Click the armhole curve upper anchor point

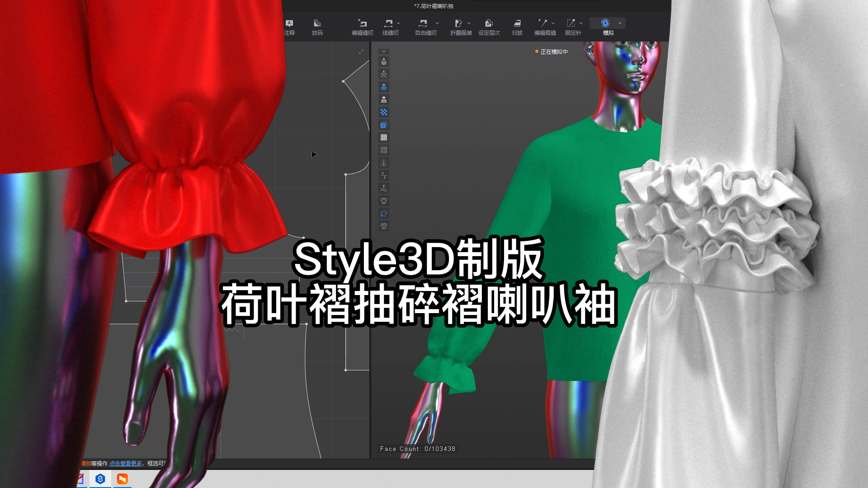coord(344,81)
